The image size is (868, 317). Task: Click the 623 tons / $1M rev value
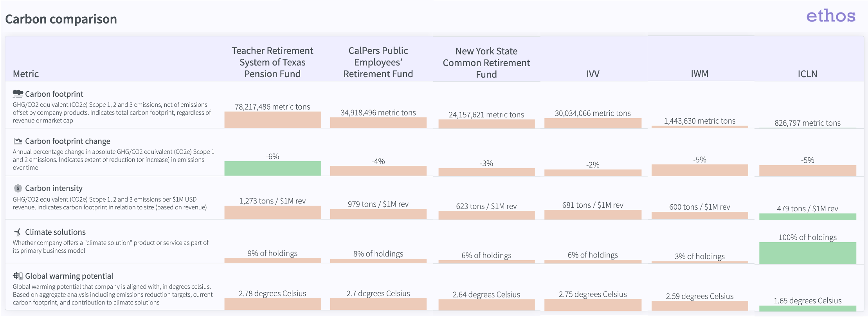click(x=486, y=206)
